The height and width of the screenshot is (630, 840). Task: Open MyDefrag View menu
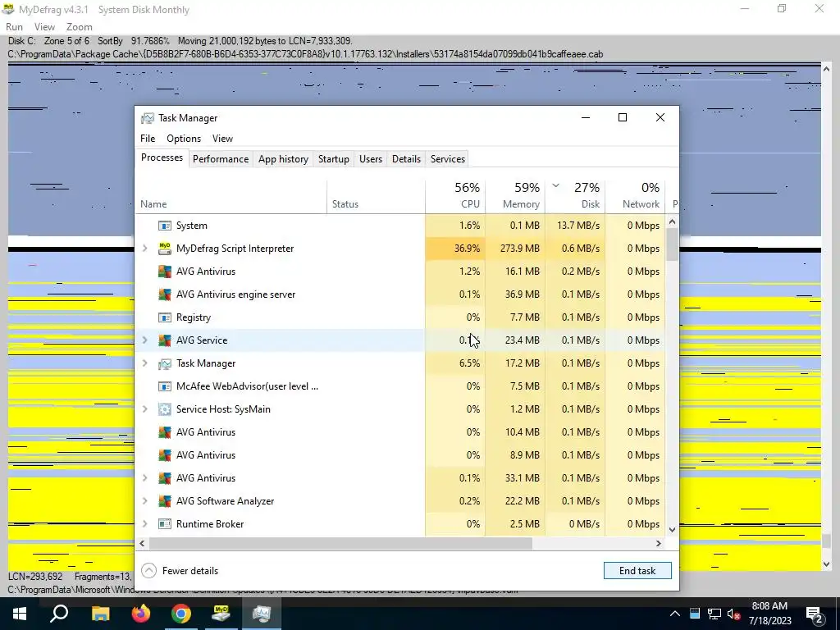pyautogui.click(x=44, y=27)
